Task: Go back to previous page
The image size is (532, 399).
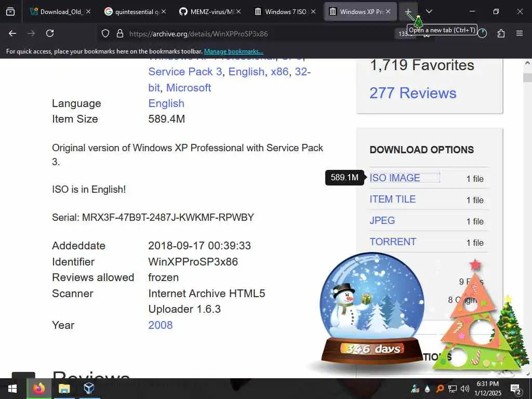Action: (x=12, y=33)
